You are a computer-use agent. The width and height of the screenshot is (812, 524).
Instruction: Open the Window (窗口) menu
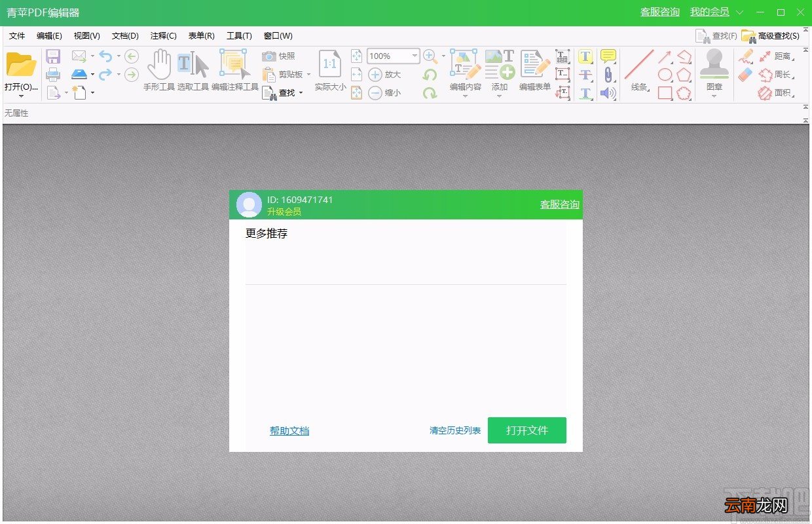(x=278, y=36)
